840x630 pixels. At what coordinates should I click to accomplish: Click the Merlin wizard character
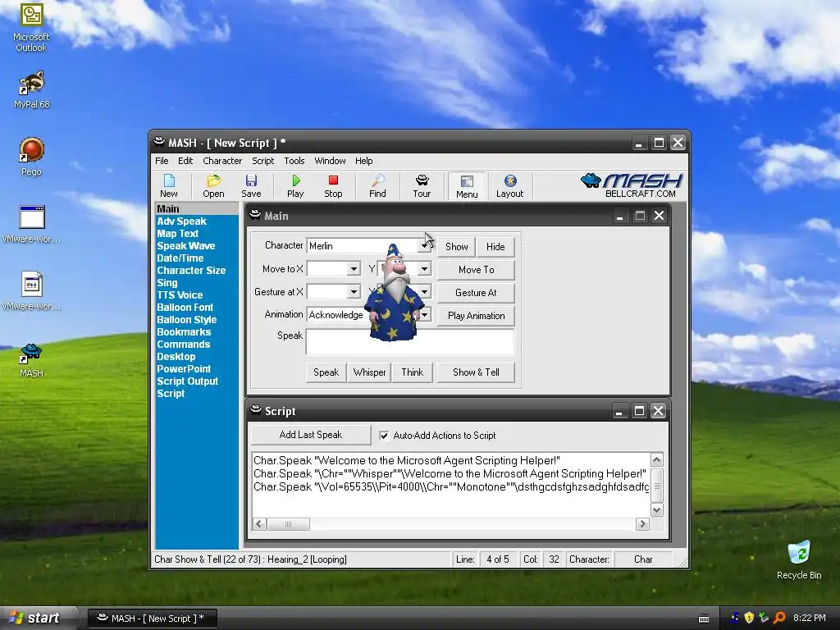point(395,293)
